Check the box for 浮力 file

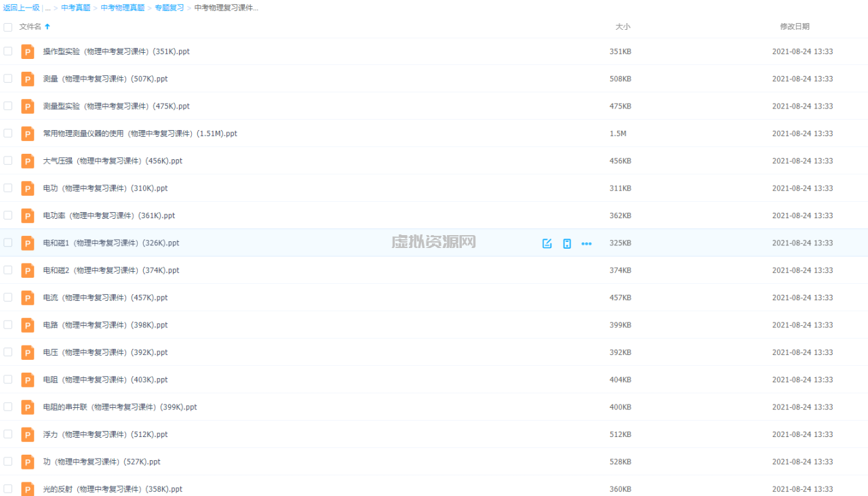click(8, 434)
